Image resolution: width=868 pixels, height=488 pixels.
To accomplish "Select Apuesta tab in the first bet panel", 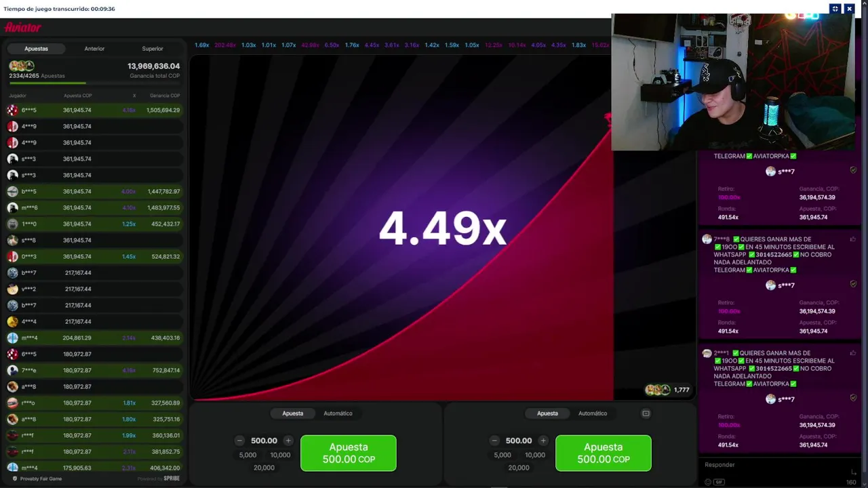I will click(293, 413).
